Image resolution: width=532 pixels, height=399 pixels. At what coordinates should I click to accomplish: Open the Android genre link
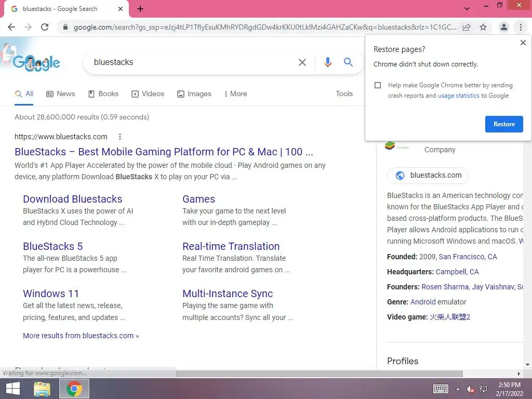(x=423, y=302)
